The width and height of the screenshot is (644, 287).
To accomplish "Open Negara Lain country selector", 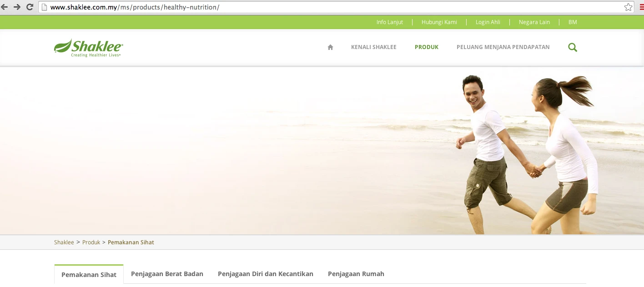I will coord(534,22).
